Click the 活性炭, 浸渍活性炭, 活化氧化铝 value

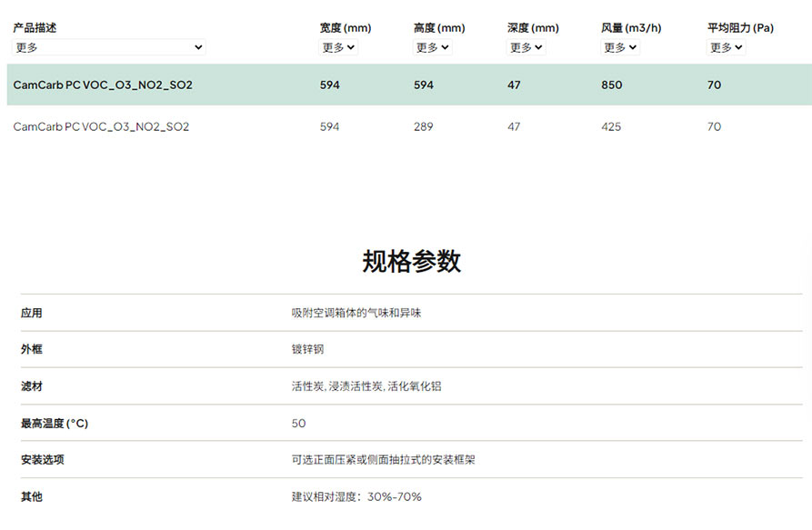pyautogui.click(x=366, y=386)
